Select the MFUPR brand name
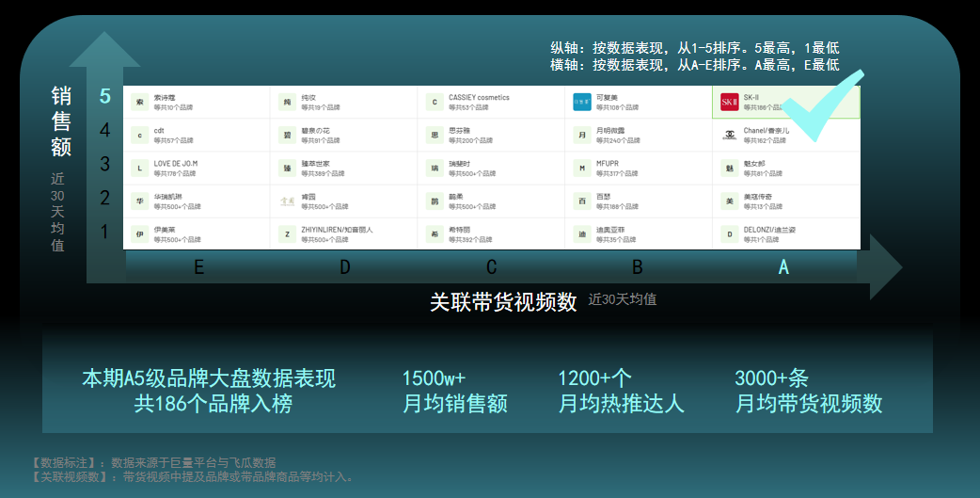Image resolution: width=980 pixels, height=498 pixels. [x=608, y=164]
